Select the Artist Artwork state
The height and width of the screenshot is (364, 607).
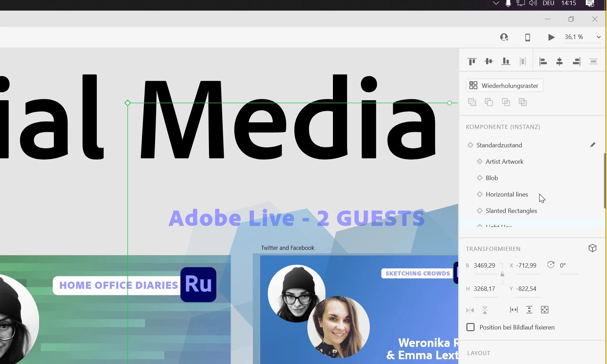click(505, 162)
